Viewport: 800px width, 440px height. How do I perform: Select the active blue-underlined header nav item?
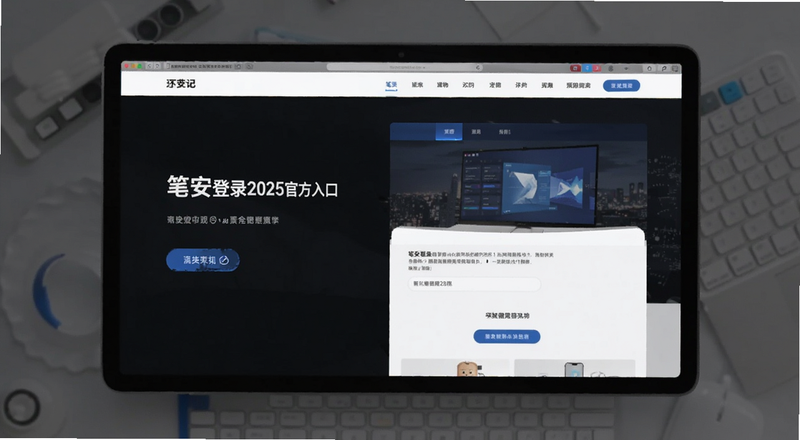tap(391, 85)
